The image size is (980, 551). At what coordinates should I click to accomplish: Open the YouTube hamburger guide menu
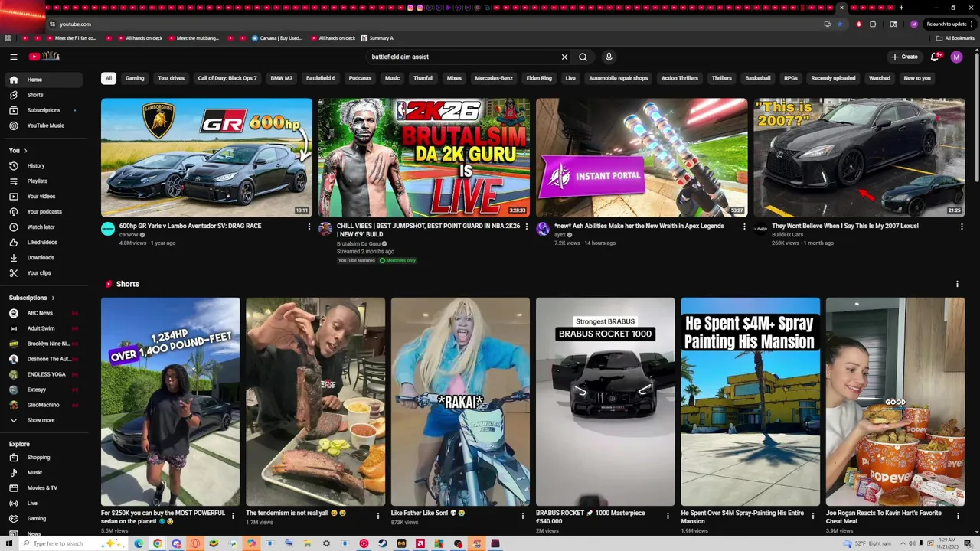[13, 57]
